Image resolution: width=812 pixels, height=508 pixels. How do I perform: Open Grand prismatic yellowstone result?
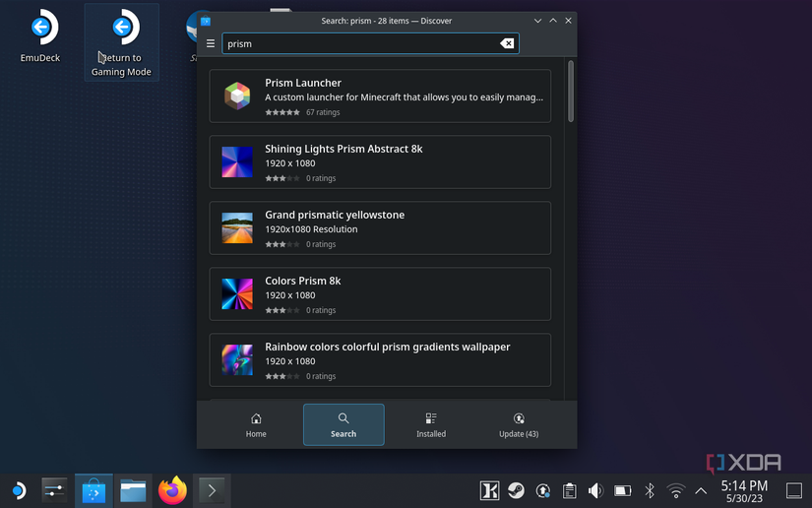point(380,227)
